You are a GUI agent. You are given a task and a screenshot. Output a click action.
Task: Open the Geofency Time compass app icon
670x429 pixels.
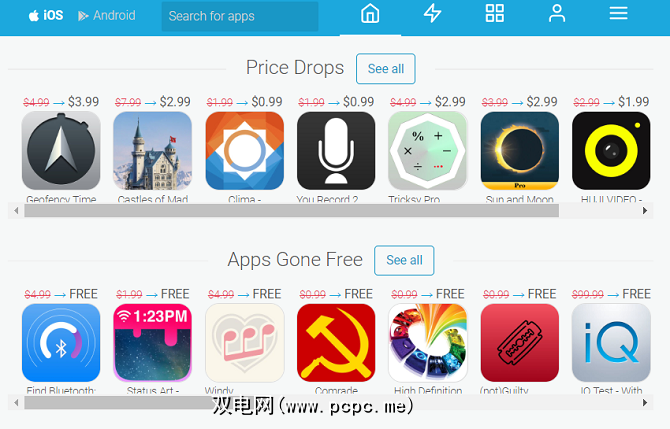click(61, 151)
